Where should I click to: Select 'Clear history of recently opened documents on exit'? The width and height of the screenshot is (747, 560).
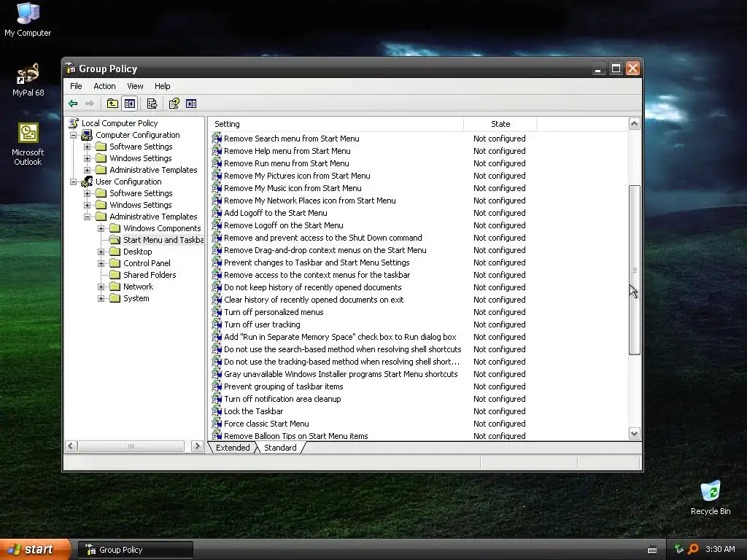click(314, 300)
